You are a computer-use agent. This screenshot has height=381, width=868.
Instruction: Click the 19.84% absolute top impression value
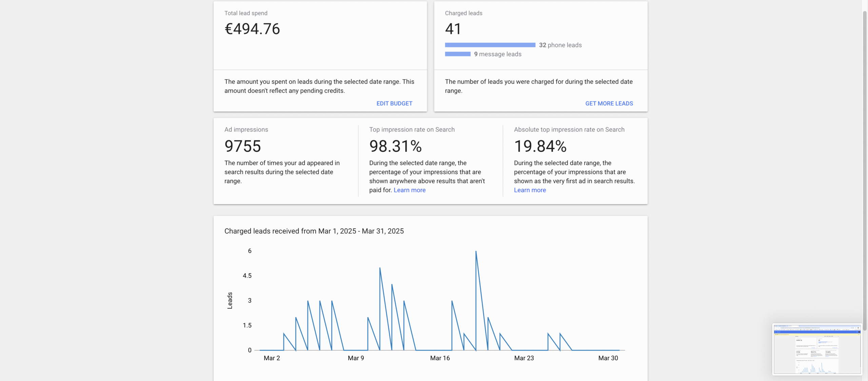(x=540, y=146)
